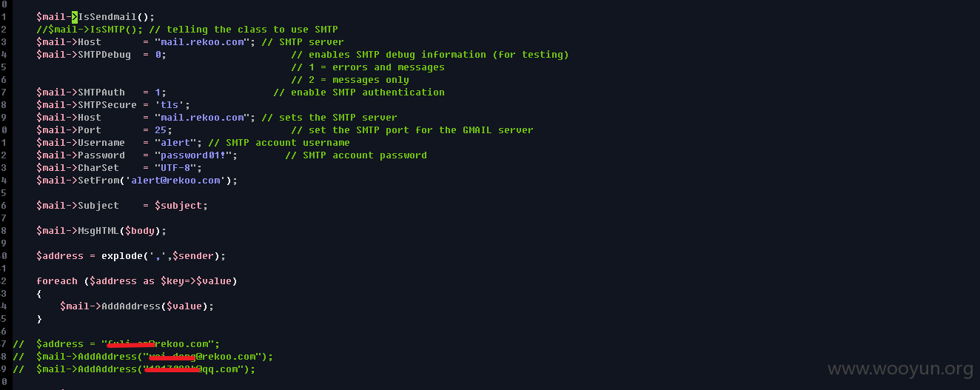
Task: Click the SMTPDebug value 0
Action: coord(158,55)
